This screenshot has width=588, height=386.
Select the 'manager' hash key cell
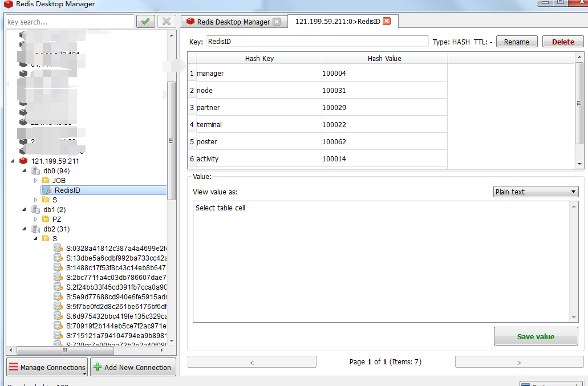point(259,73)
